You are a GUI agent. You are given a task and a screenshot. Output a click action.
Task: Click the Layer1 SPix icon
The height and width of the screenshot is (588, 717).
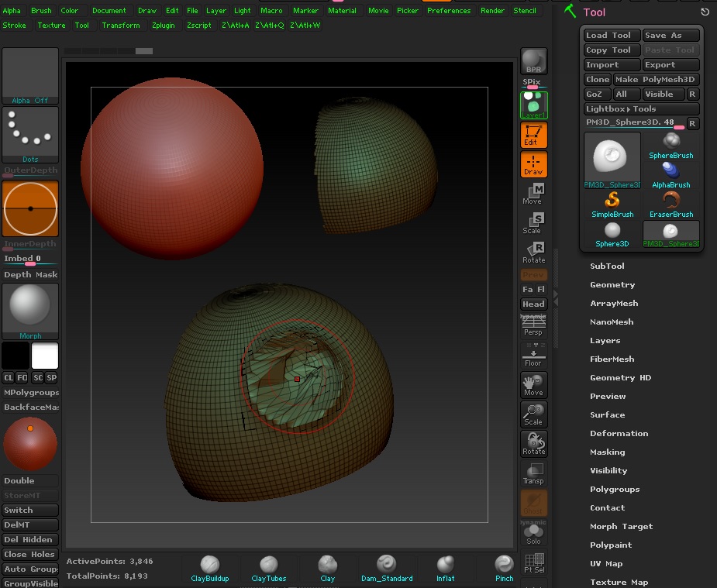click(x=533, y=105)
